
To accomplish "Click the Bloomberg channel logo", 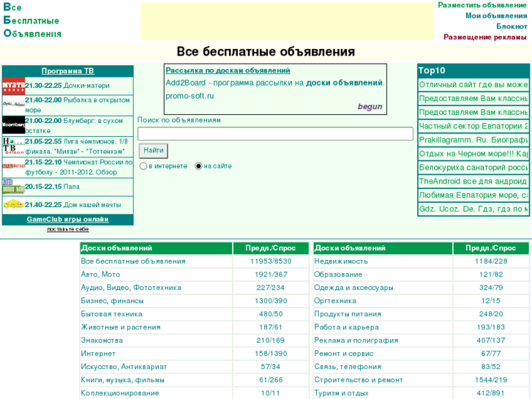I will [x=14, y=125].
